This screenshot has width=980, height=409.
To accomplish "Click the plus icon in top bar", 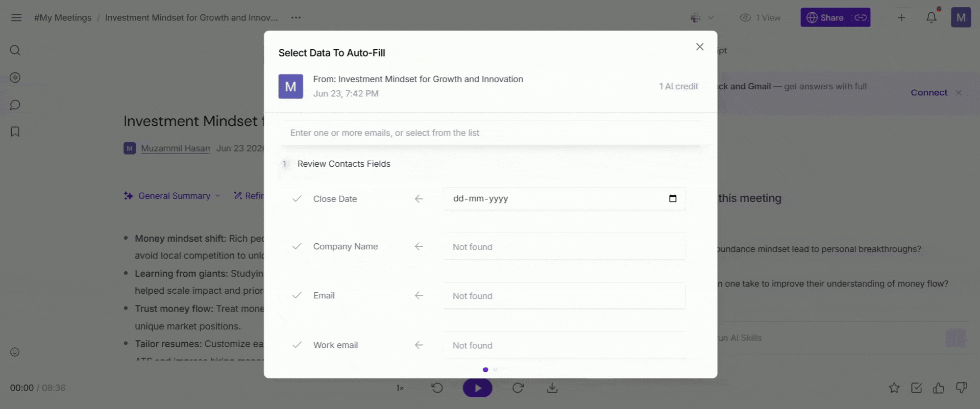I will [901, 17].
